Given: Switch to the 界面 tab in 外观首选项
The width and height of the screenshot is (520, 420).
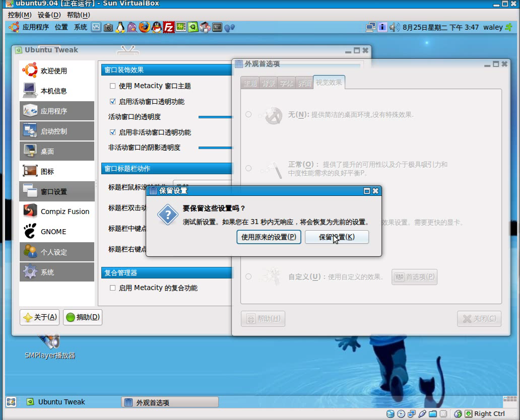Looking at the screenshot, I should click(x=304, y=83).
